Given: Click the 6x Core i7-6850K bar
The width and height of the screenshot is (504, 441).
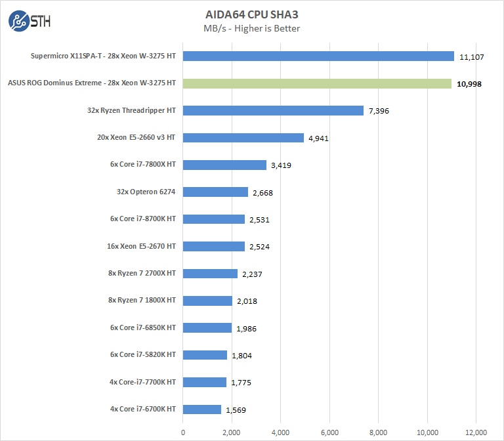Looking at the screenshot, I should coord(207,328).
